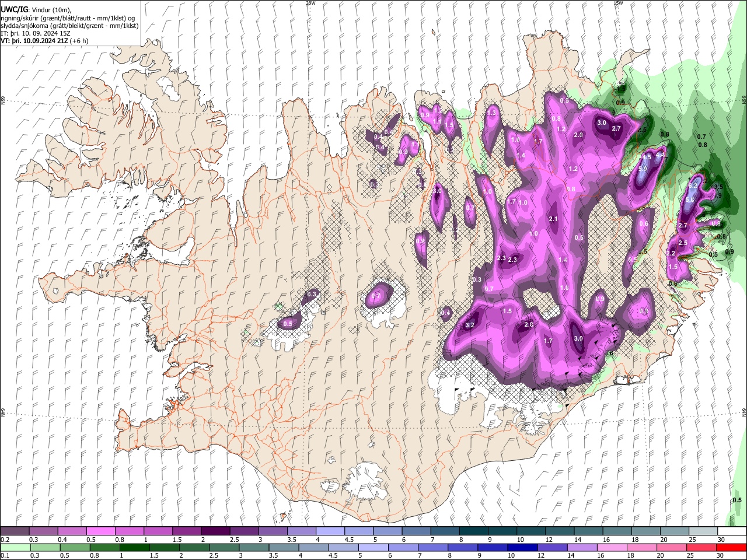Viewport: 747px width, 560px height.
Task: Click the crimson rain swatch between 25 and 30
Action: (701, 547)
